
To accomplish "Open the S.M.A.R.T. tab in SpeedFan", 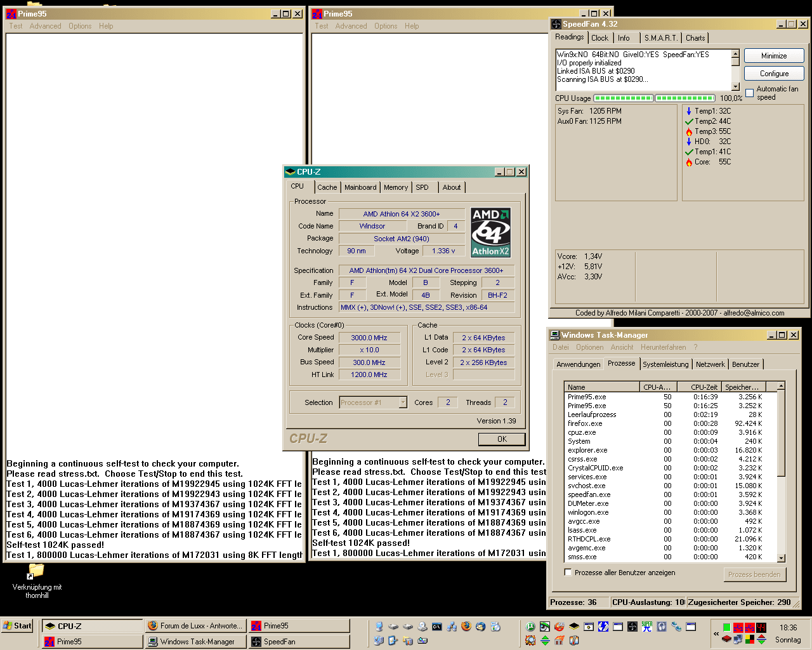I will [x=660, y=38].
